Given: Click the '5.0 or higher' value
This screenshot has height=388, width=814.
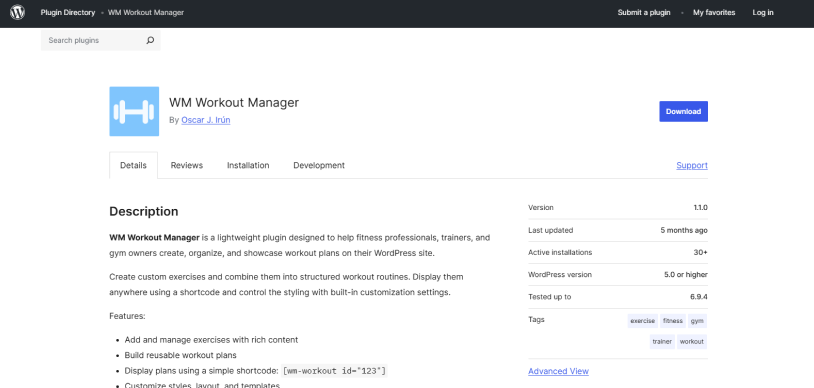Looking at the screenshot, I should pos(685,275).
